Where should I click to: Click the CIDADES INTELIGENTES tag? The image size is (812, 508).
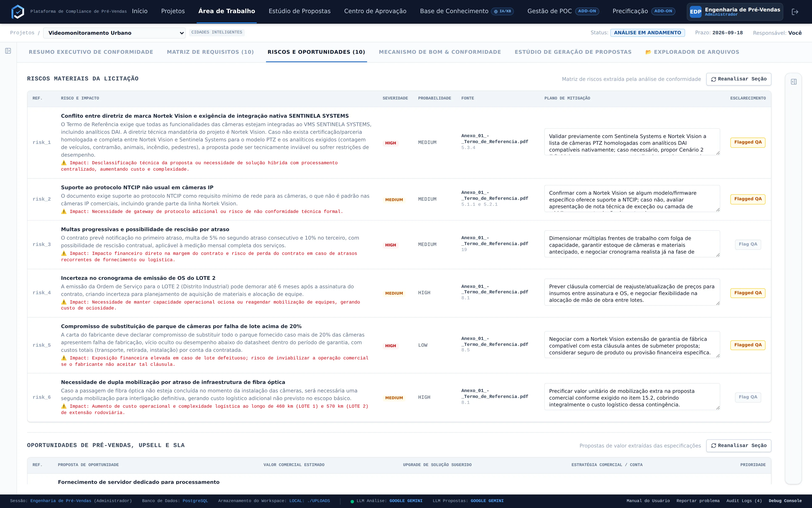tap(217, 32)
